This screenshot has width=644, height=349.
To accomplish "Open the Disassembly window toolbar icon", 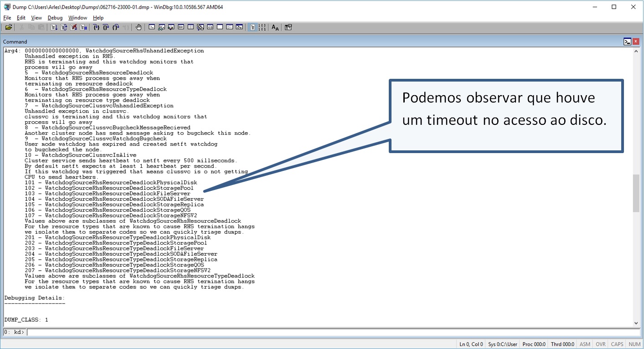I will click(210, 27).
